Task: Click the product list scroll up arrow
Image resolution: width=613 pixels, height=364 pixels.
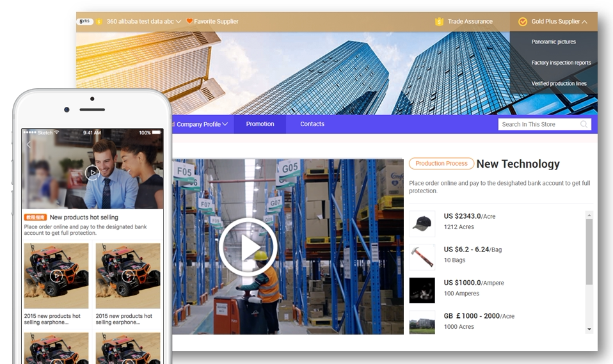Action: tap(589, 215)
